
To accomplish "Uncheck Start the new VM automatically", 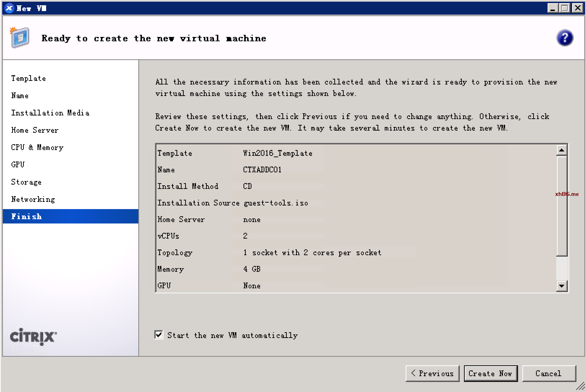I will click(x=159, y=334).
